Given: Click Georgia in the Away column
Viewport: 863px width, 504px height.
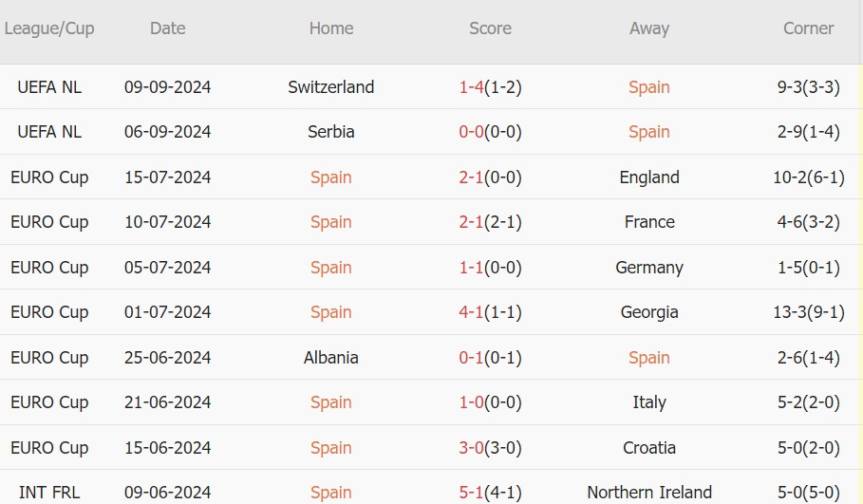Looking at the screenshot, I should coord(649,312).
